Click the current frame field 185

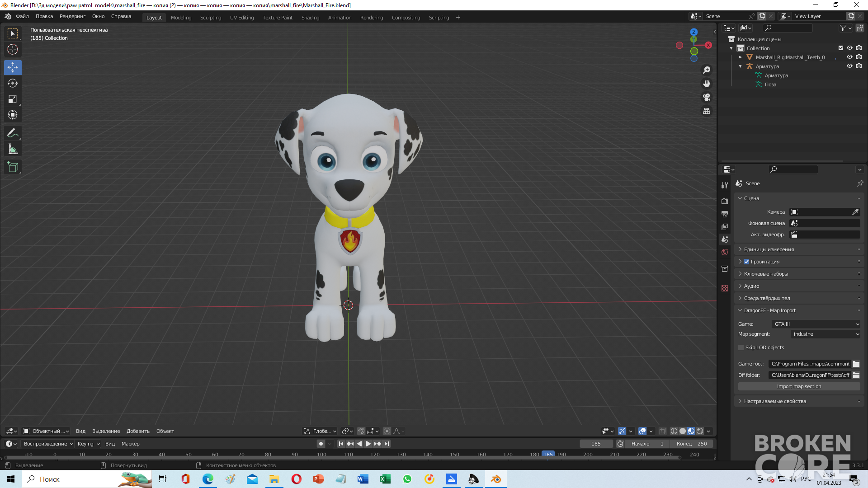pos(596,444)
